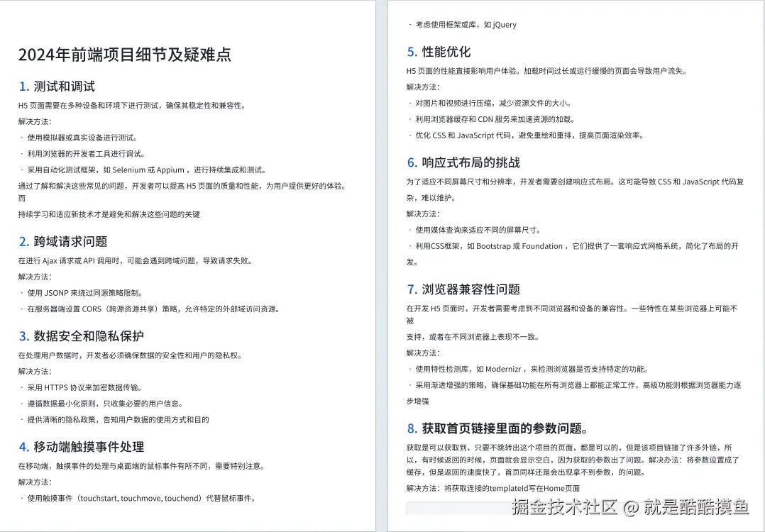Click sentence starting "H5 页面的性能直接影响用户体验"
The width and height of the screenshot is (765, 532).
(546, 71)
